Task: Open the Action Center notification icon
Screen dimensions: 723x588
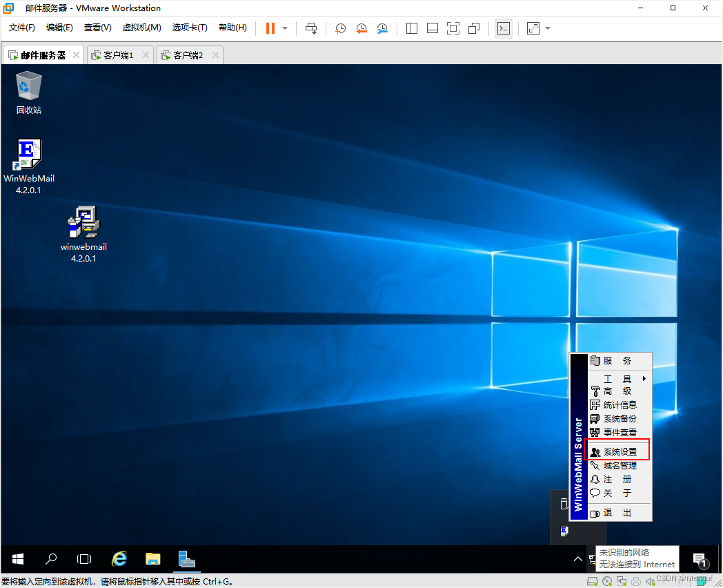Action: click(700, 560)
